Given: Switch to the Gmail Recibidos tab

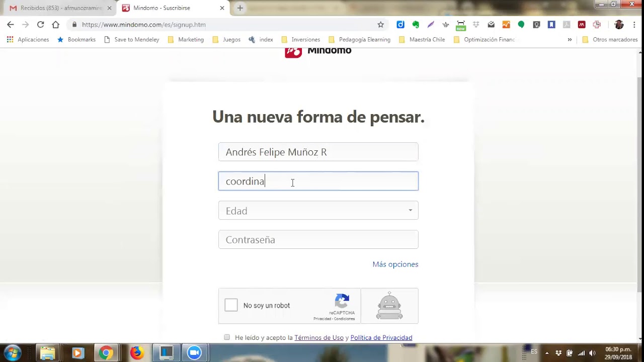Looking at the screenshot, I should pyautogui.click(x=55, y=8).
